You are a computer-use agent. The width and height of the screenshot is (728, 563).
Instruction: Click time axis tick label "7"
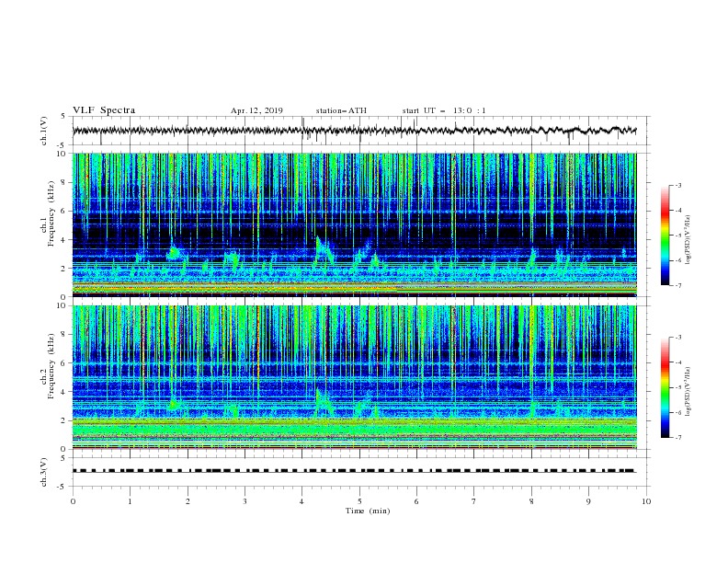(x=474, y=501)
